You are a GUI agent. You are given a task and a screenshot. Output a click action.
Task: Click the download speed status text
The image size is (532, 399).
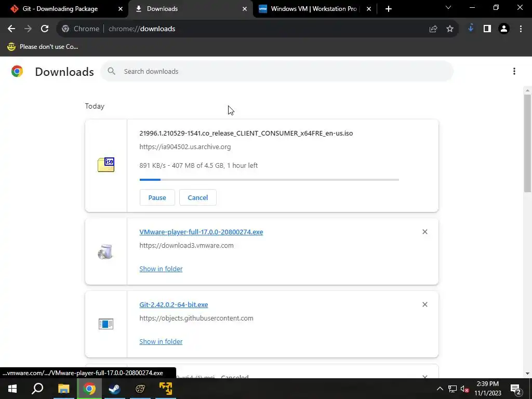click(198, 166)
